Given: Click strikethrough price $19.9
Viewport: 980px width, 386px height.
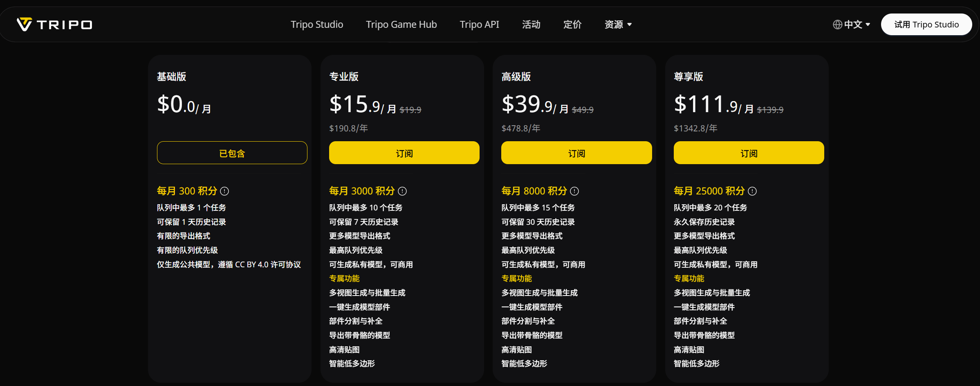Looking at the screenshot, I should pyautogui.click(x=410, y=110).
